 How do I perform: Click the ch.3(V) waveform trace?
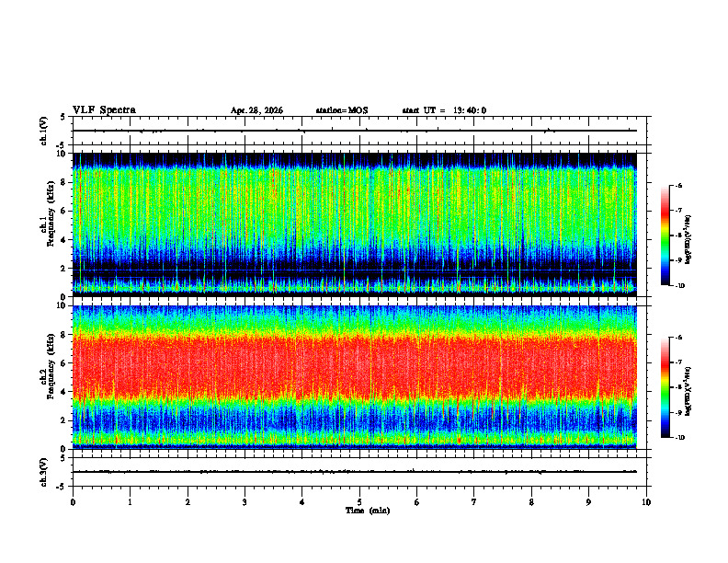355,472
